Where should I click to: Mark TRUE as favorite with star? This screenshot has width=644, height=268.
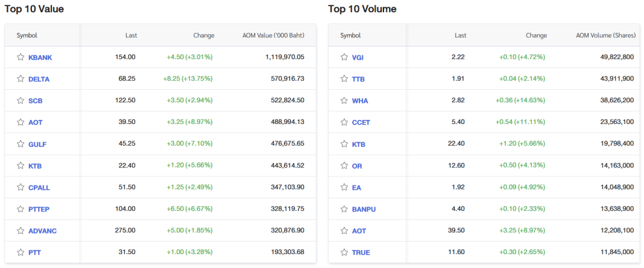344,252
